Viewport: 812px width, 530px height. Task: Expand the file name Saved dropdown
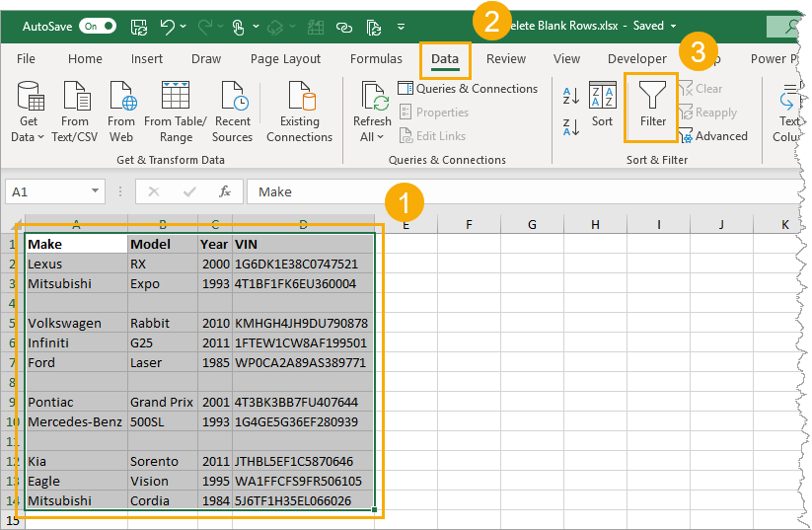(673, 26)
